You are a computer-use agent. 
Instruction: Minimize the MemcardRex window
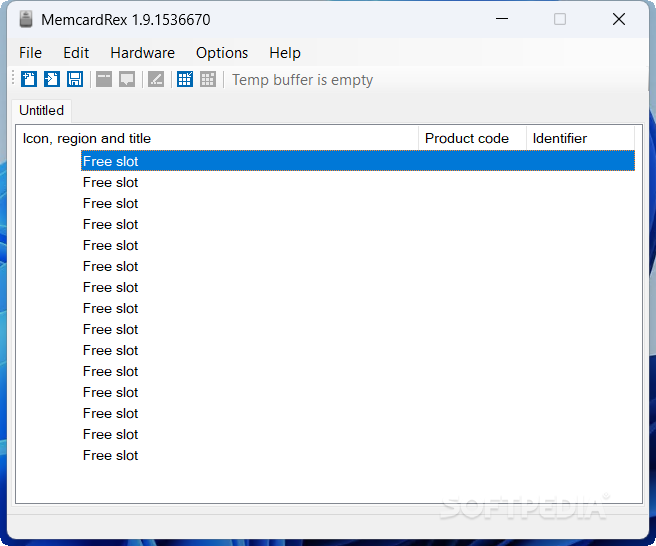click(x=502, y=19)
